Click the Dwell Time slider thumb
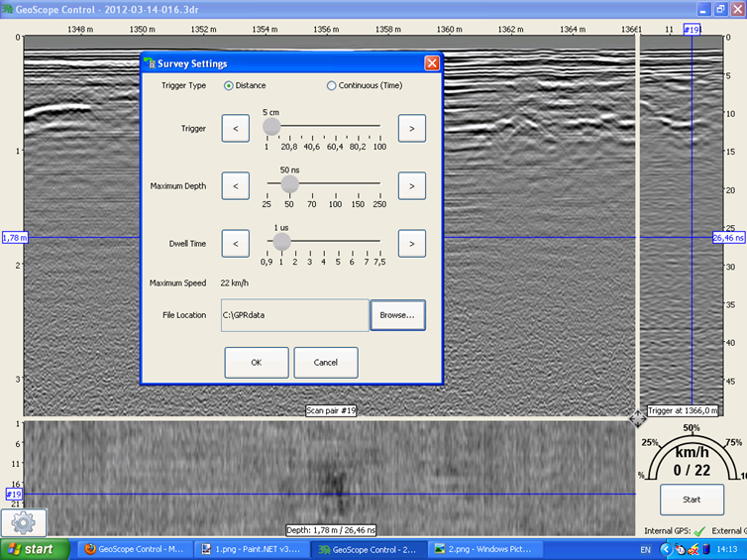The width and height of the screenshot is (747, 560). [x=281, y=242]
